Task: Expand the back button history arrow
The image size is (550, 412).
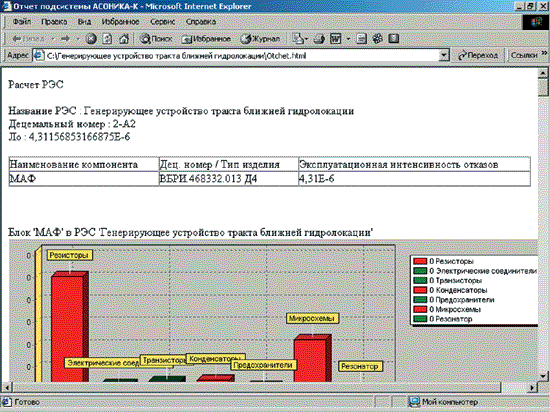Action: tap(52, 39)
